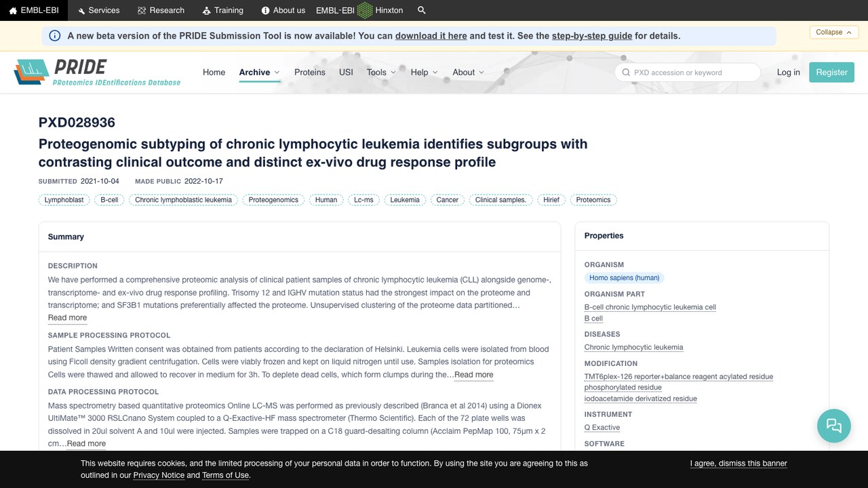Screen dimensions: 868x488
Task: Click the PXD accession search field
Action: 688,73
